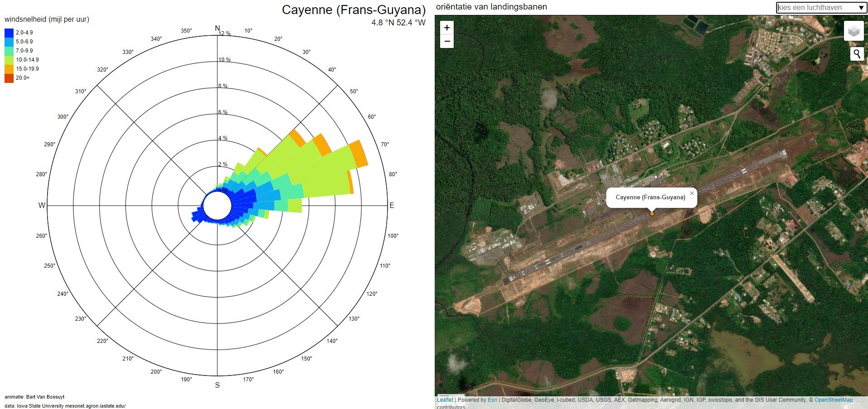Click the '10 %' ring label
The height and width of the screenshot is (409, 868).
(225, 60)
